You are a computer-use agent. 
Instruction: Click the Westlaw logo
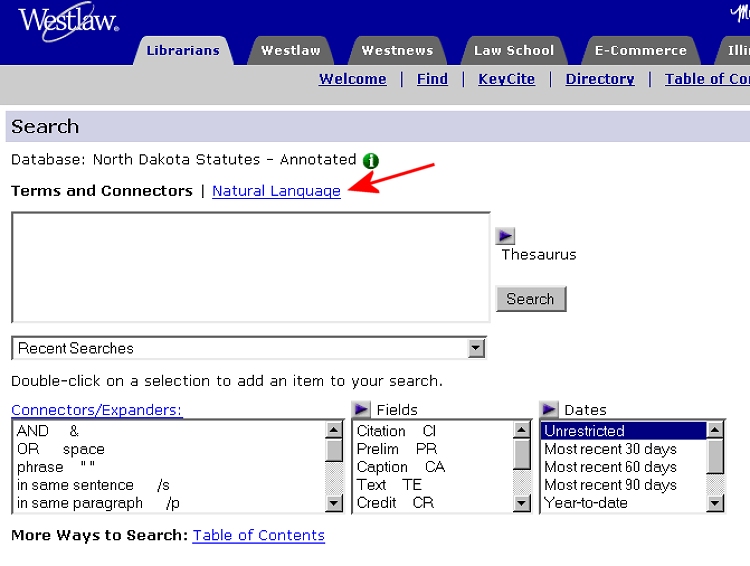click(69, 22)
